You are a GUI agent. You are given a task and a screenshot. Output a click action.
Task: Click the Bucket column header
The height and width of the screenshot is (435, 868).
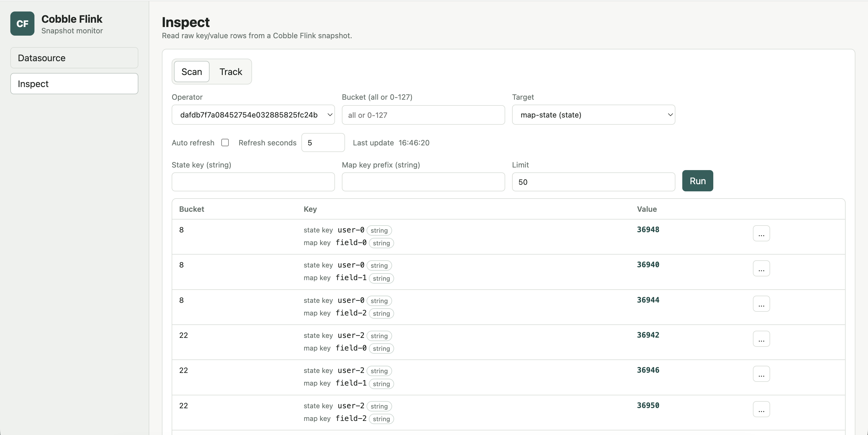(191, 209)
